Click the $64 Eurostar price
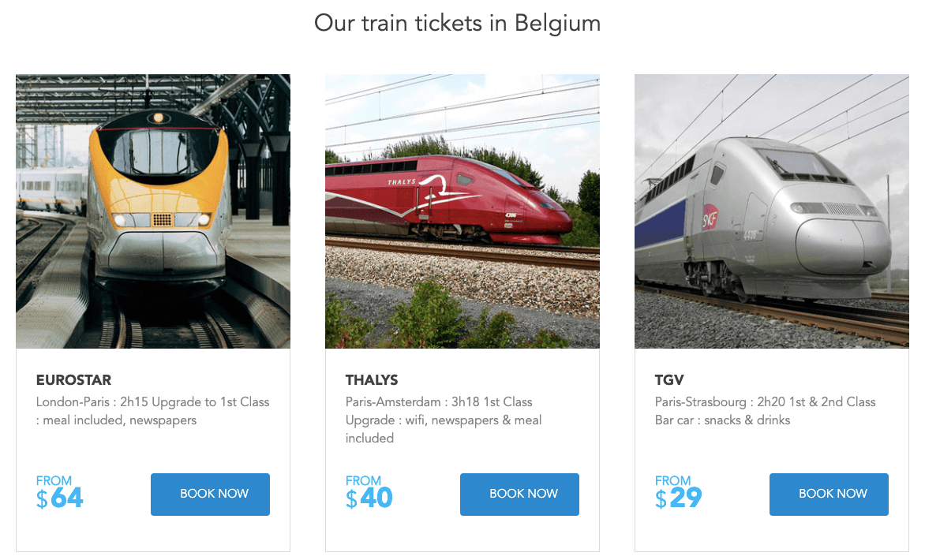The image size is (925, 560). coord(60,498)
